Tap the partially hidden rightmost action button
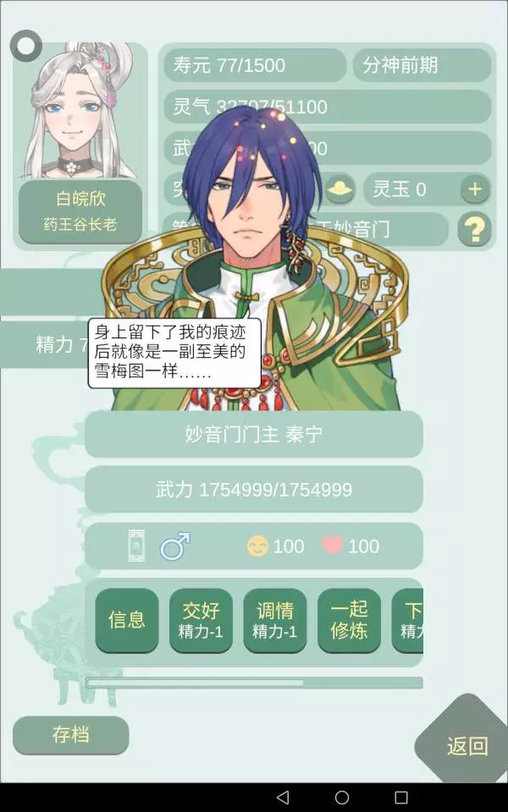508x812 pixels. [408, 620]
